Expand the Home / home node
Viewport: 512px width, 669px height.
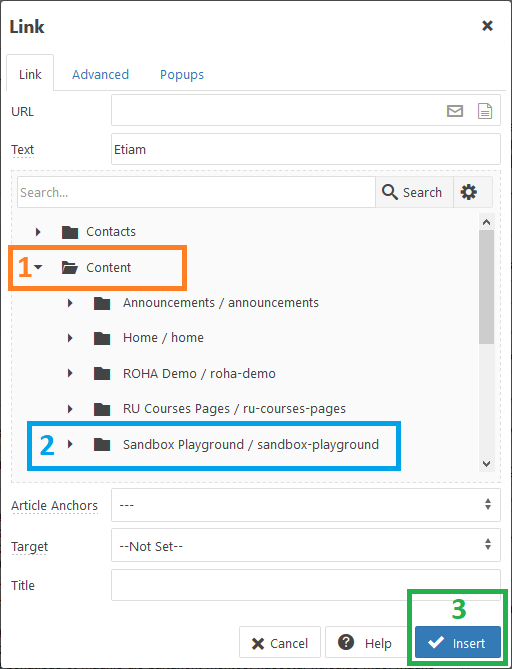point(70,338)
